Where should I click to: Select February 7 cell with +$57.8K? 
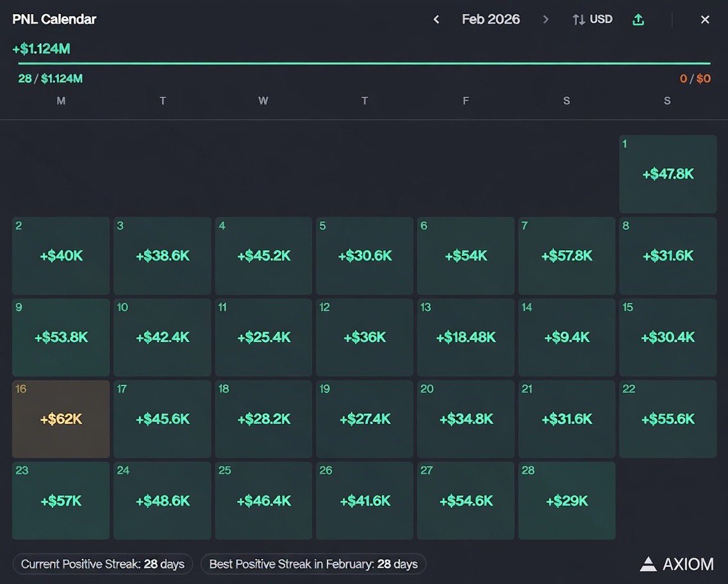point(567,255)
